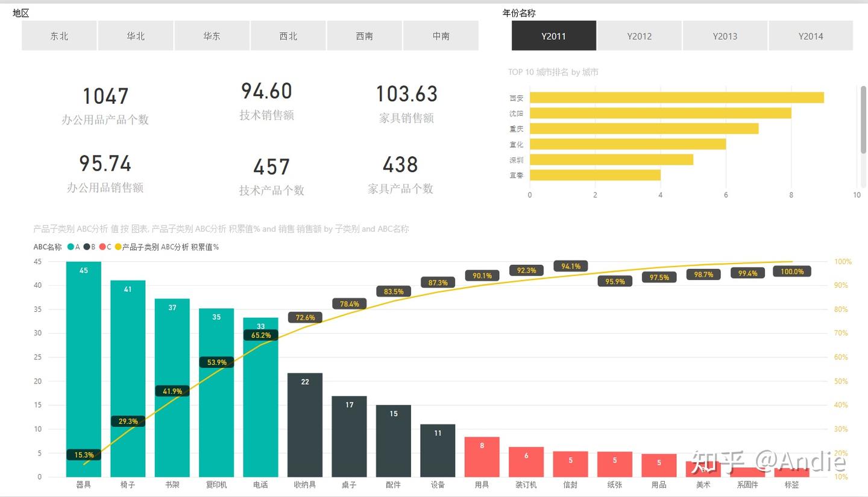868x497 pixels.
Task: Click the 103.63 家具销售额 card
Action: coord(406,103)
